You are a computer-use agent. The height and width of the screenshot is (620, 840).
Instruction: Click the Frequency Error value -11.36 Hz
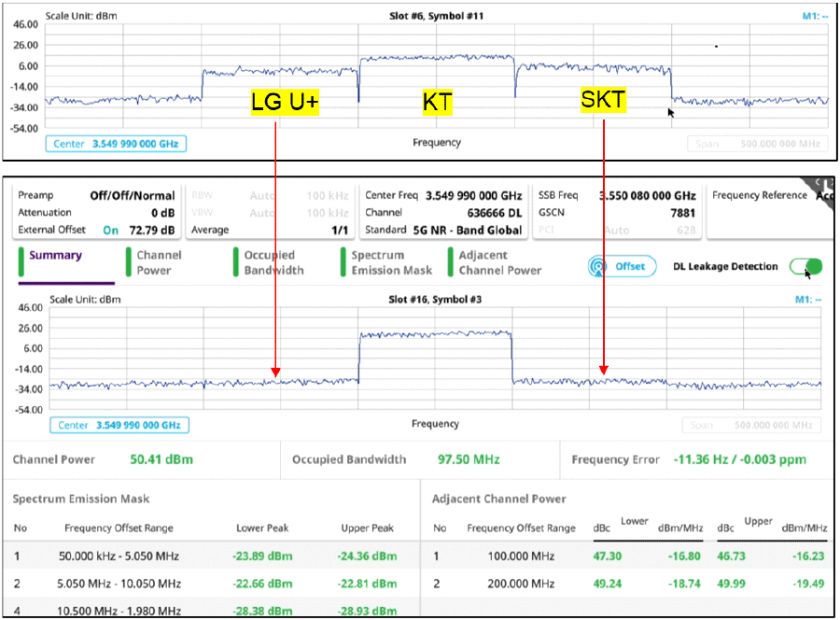tap(739, 459)
